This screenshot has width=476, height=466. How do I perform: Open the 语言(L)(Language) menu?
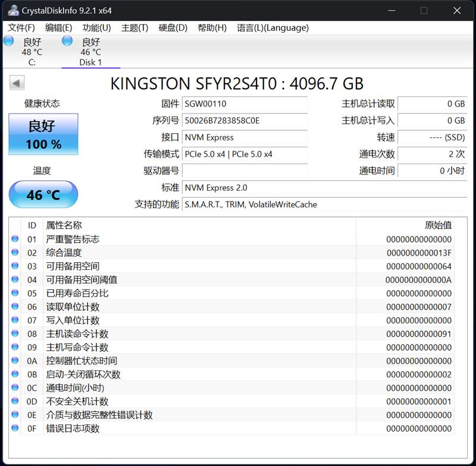tap(273, 28)
